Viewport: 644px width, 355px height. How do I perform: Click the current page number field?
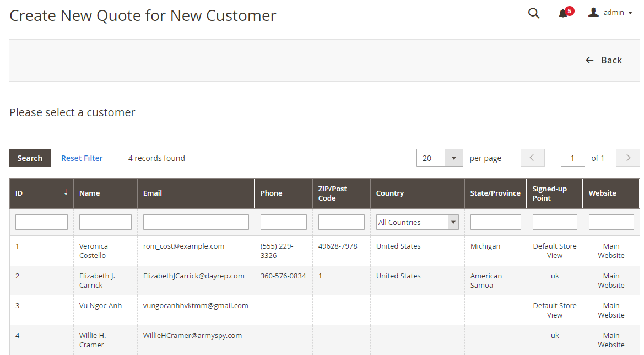572,158
